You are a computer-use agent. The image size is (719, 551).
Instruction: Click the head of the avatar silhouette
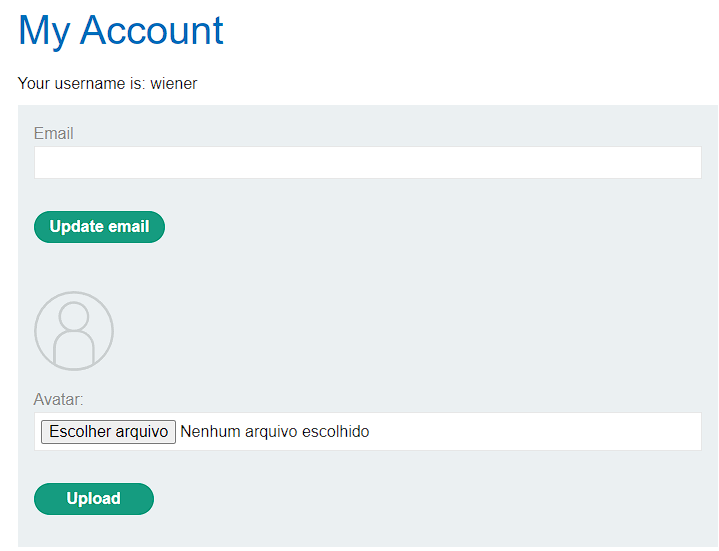(x=74, y=316)
